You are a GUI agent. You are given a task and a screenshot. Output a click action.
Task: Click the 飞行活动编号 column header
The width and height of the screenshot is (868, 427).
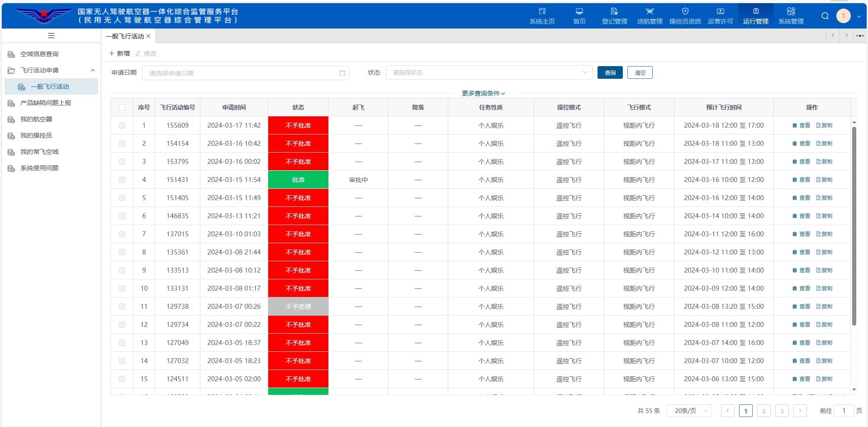[x=177, y=107]
